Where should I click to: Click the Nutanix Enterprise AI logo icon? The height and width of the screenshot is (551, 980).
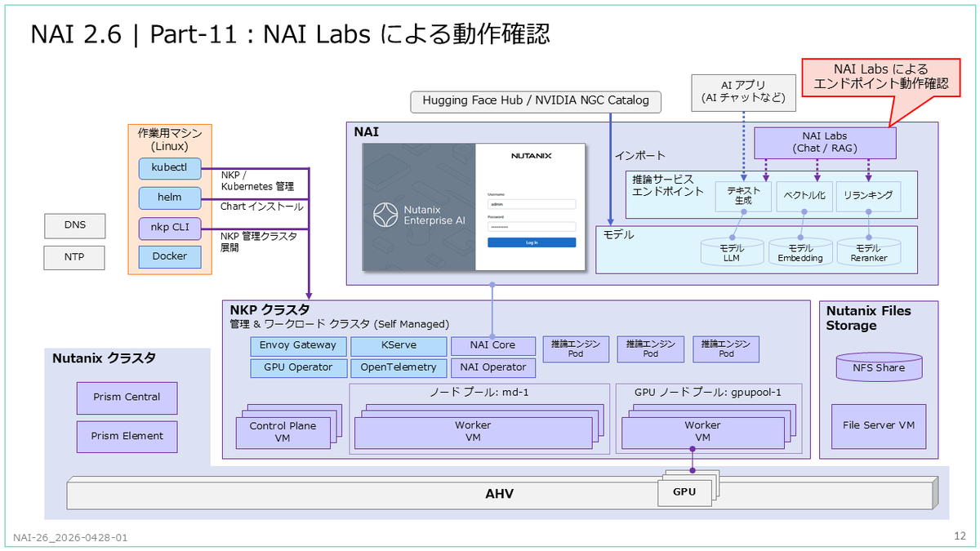385,215
